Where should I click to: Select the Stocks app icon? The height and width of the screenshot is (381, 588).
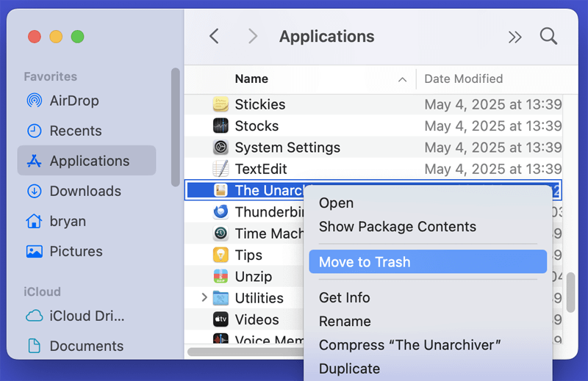[220, 126]
